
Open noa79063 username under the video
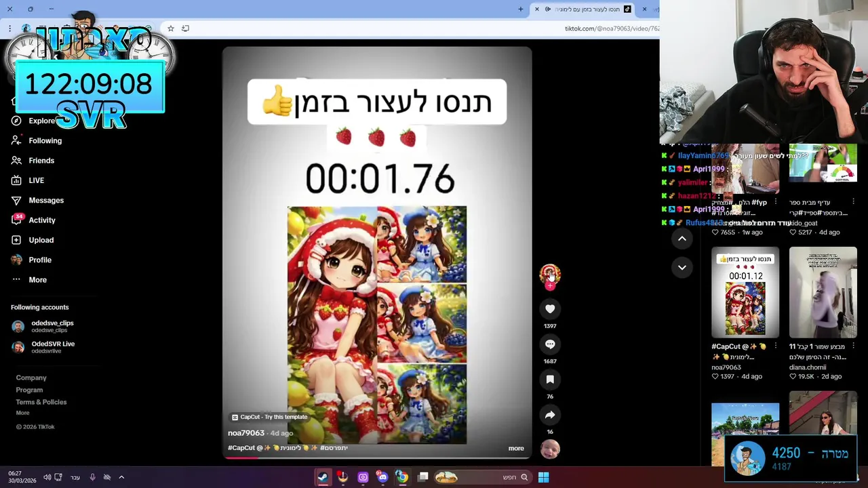[245, 433]
